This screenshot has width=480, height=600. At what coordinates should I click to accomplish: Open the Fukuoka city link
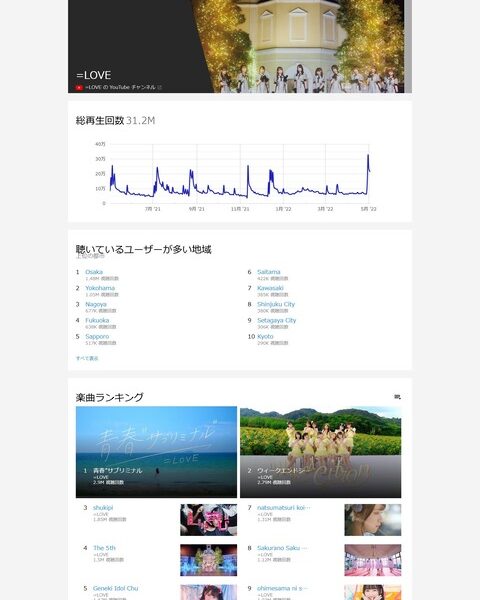click(x=97, y=320)
